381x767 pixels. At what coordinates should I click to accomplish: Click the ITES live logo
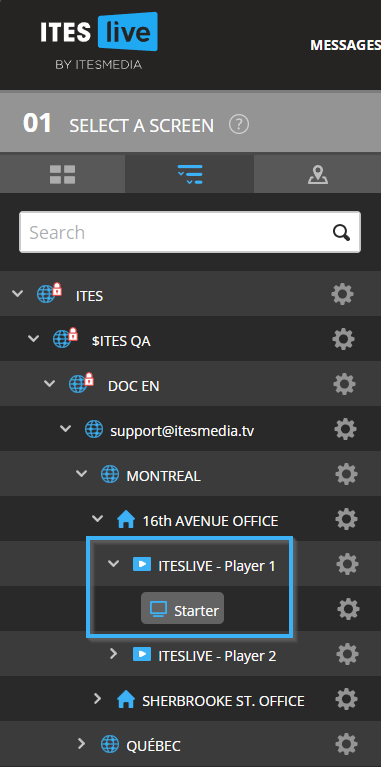(99, 41)
